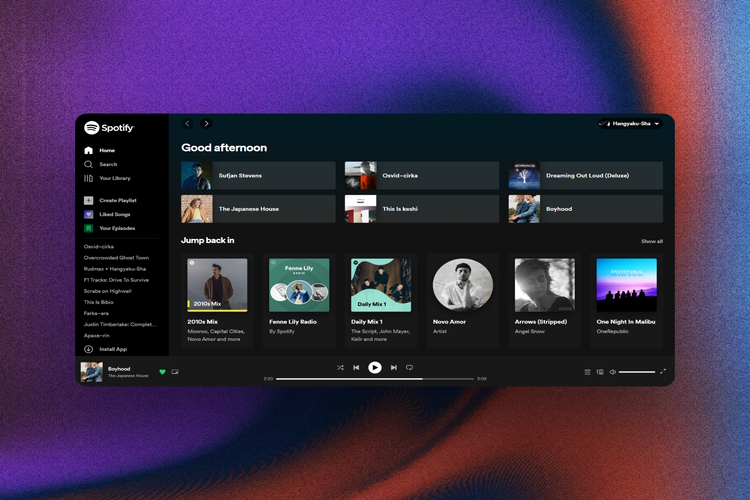Open connect to a device icon
Screen dimensions: 750x500
pos(600,372)
